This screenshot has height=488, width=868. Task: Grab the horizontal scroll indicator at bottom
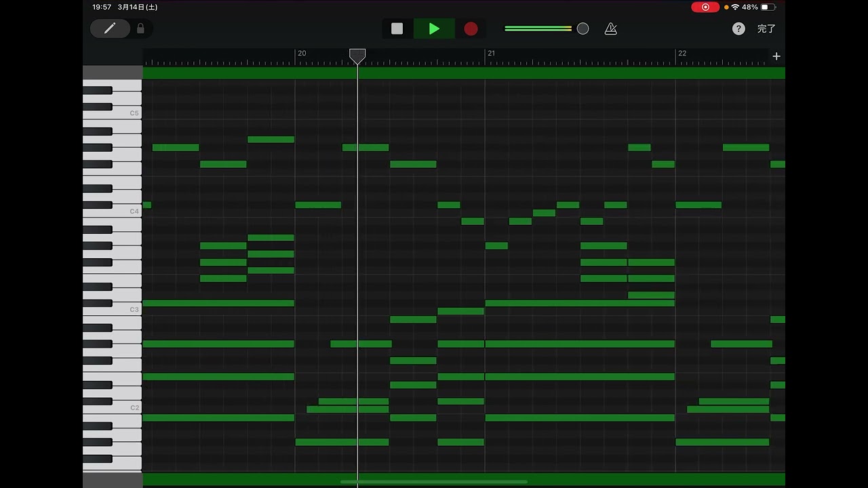point(434,482)
